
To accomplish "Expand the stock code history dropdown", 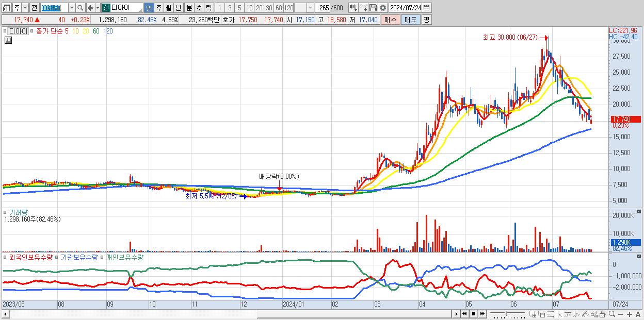I will 72,8.
